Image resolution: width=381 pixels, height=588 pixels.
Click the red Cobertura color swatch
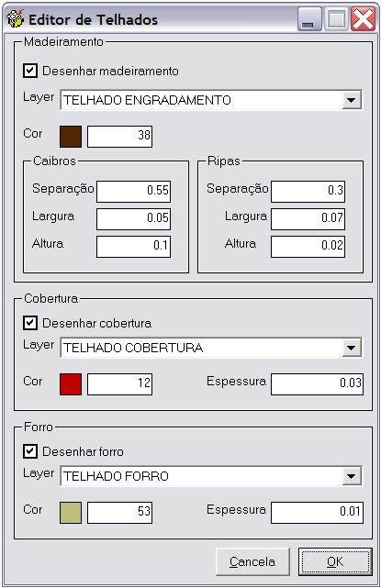(x=71, y=384)
